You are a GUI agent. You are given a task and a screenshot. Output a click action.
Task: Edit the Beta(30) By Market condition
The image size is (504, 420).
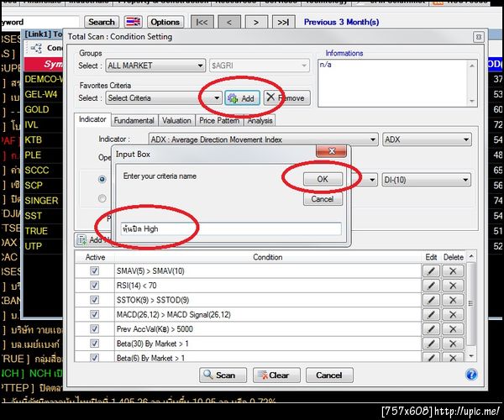[431, 344]
